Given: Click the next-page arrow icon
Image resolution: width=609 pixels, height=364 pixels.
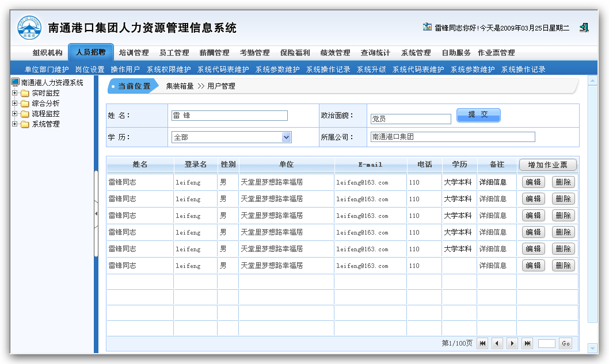Looking at the screenshot, I should coord(512,343).
